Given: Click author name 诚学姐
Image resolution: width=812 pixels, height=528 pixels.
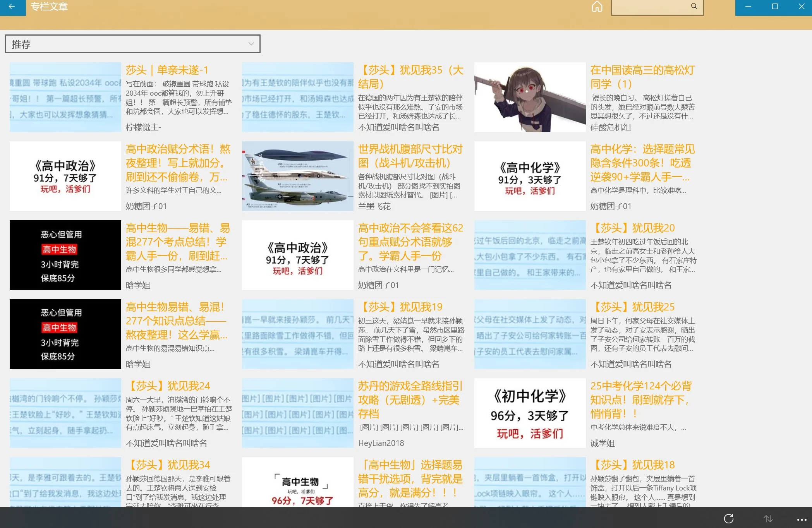Looking at the screenshot, I should [x=603, y=443].
